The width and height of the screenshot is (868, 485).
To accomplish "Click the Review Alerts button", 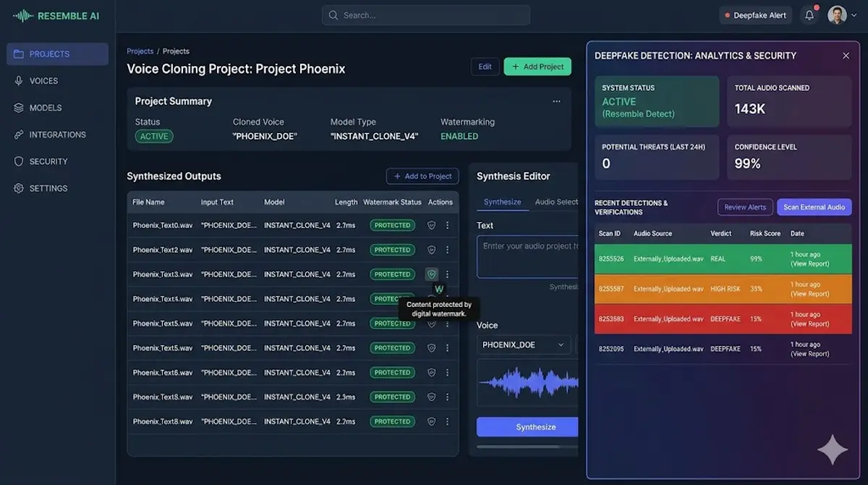I will click(x=745, y=207).
